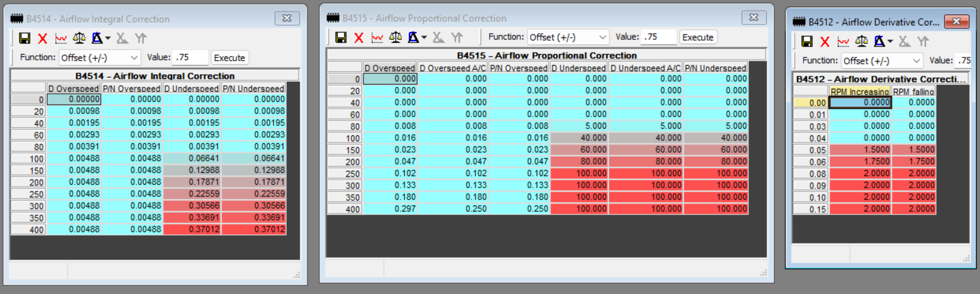The image size is (980, 294).
Task: Click the chip icon in B4514 title bar
Action: pyautogui.click(x=17, y=19)
